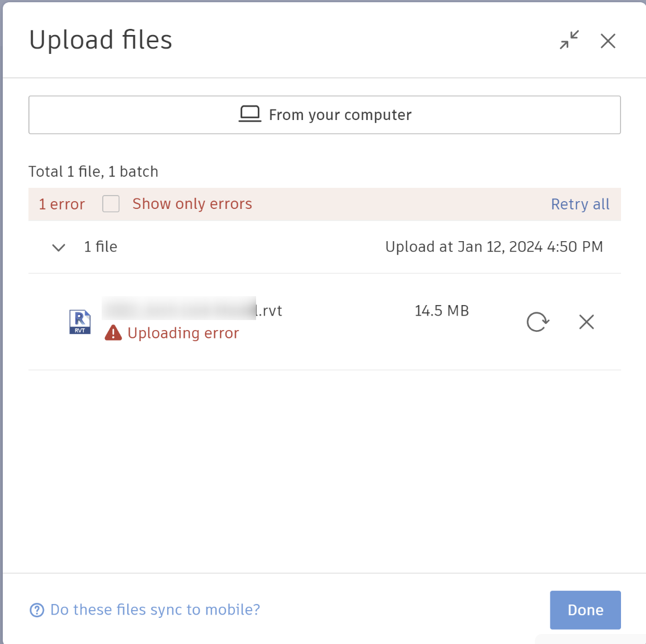Collapse the 1 file batch chevron
This screenshot has height=644, width=646.
[59, 247]
